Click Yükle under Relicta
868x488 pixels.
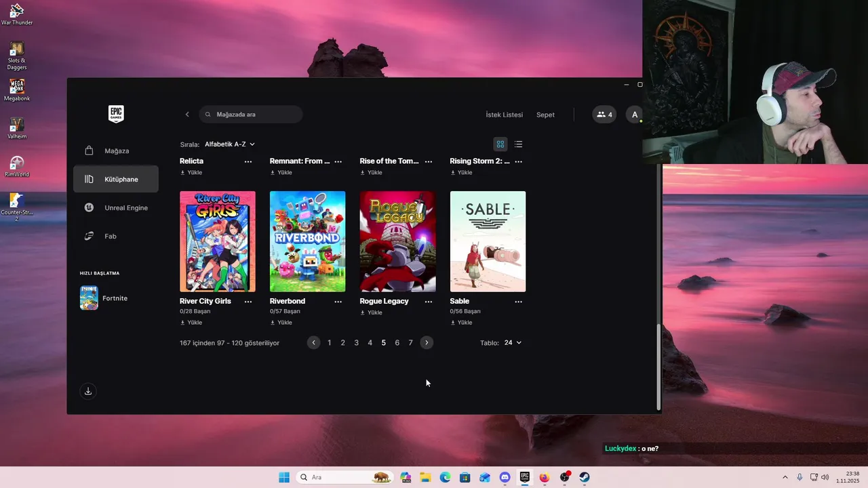coord(191,173)
